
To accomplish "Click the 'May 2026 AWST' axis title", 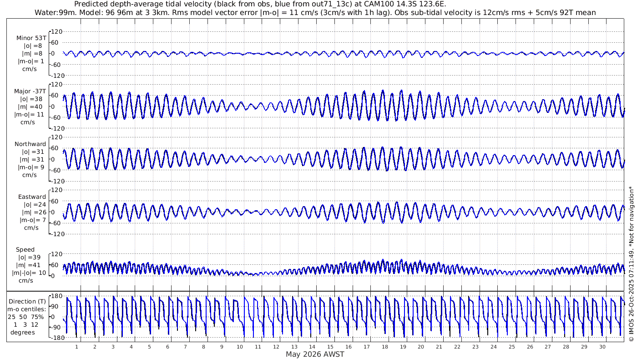I will click(315, 354).
